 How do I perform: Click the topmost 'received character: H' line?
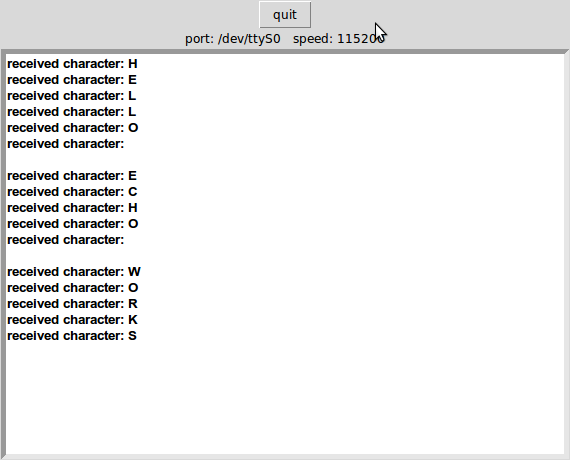pos(72,64)
